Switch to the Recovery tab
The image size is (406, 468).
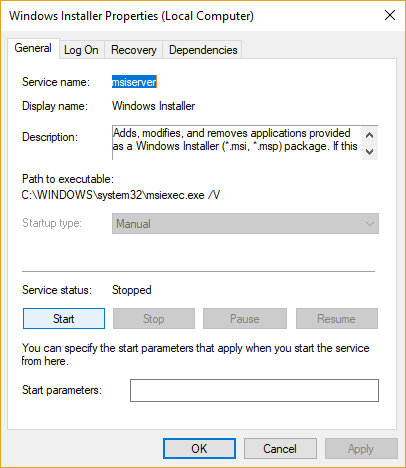pyautogui.click(x=134, y=50)
